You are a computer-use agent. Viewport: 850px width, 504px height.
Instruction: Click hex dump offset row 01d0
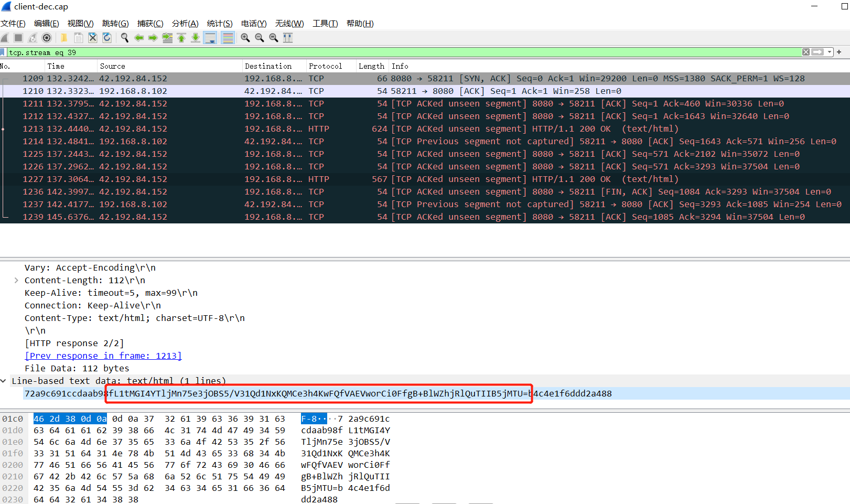pyautogui.click(x=13, y=430)
